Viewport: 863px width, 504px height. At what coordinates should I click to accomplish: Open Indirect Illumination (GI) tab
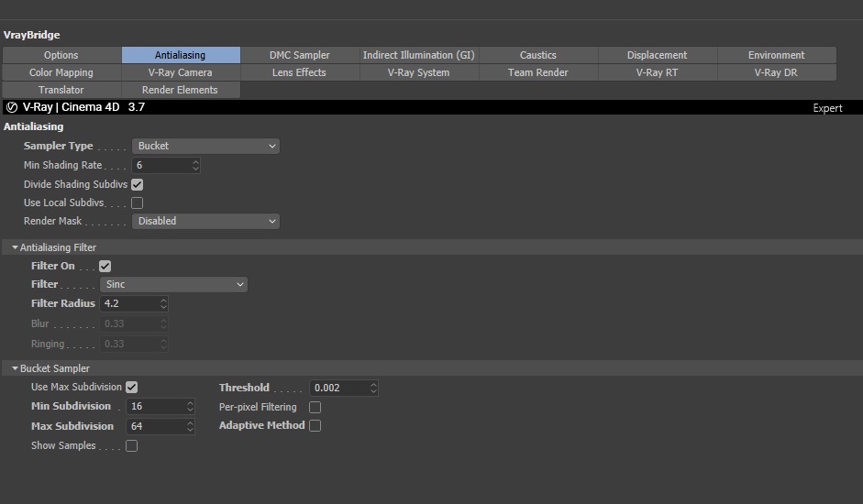point(418,55)
